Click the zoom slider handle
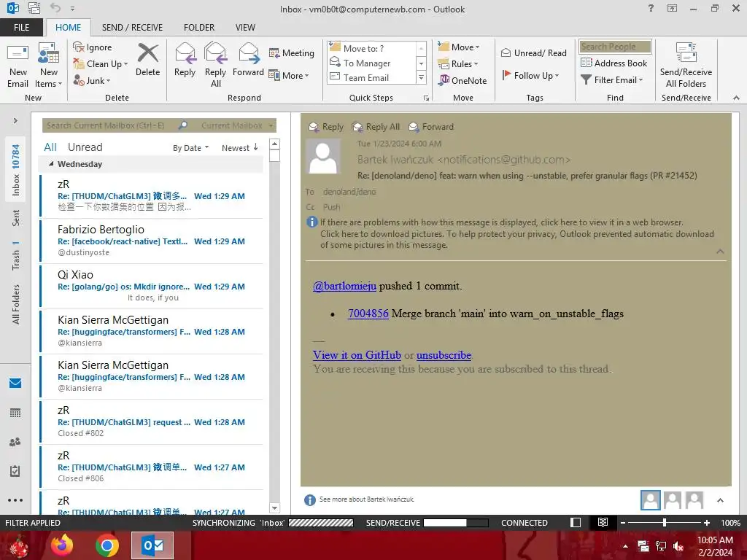 [x=665, y=522]
